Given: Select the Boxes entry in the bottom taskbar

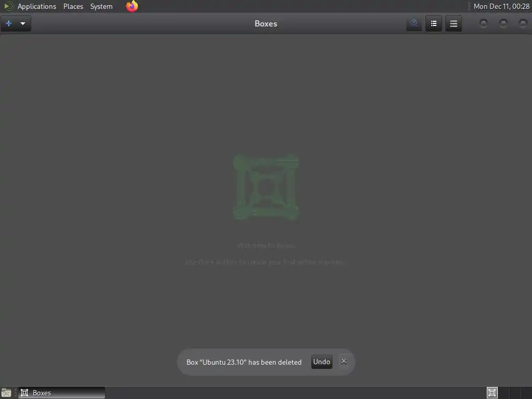Looking at the screenshot, I should (x=61, y=393).
